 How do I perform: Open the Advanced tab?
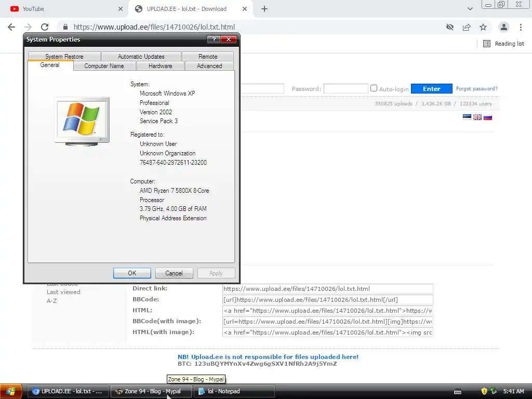click(x=209, y=66)
